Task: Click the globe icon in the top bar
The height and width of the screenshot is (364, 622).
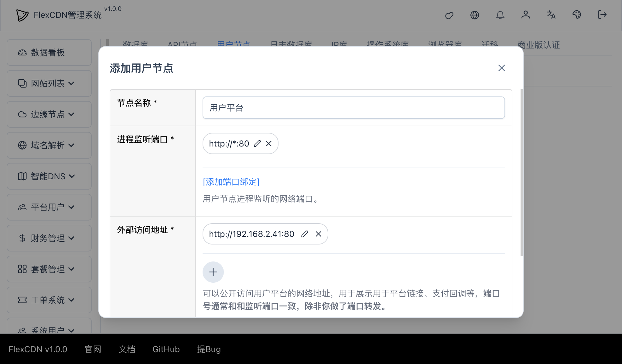Action: (x=475, y=15)
